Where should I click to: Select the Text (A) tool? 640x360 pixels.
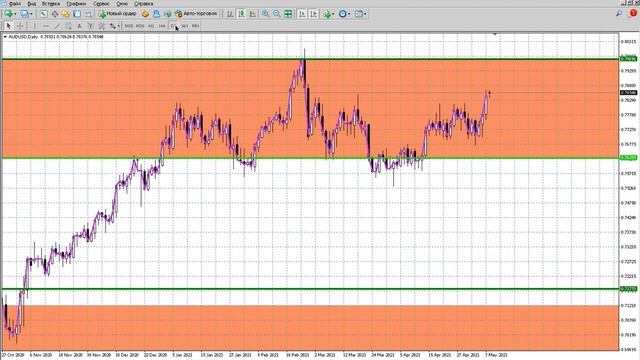click(79, 26)
